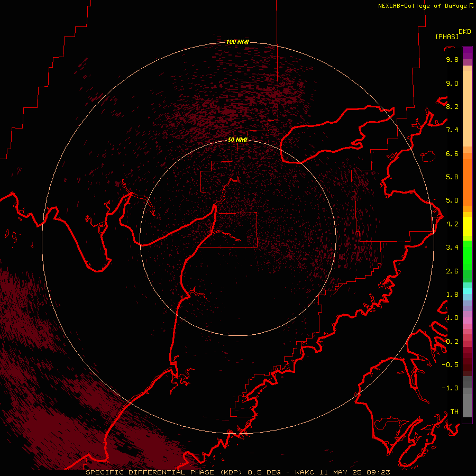
Task: Click the 9.8 scale value
Action: coord(452,59)
